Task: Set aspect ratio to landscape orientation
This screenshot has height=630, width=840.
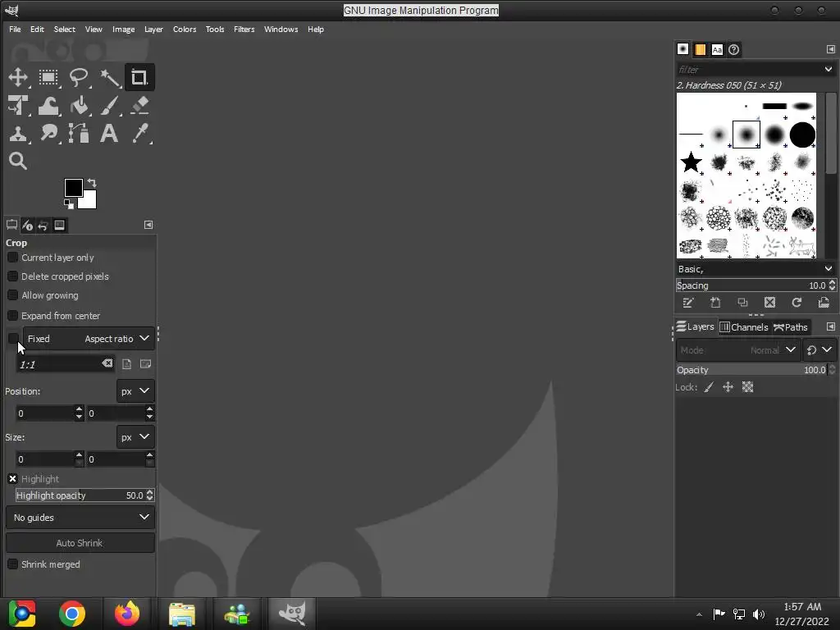Action: 145,364
